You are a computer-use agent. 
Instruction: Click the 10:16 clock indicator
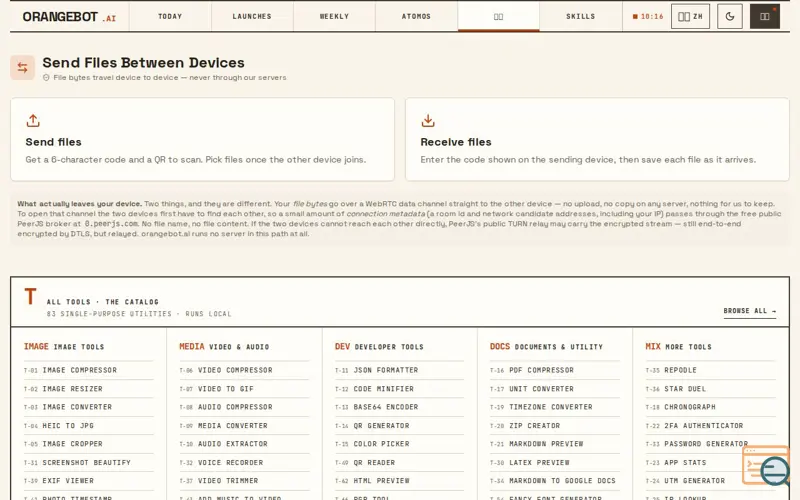tap(648, 16)
